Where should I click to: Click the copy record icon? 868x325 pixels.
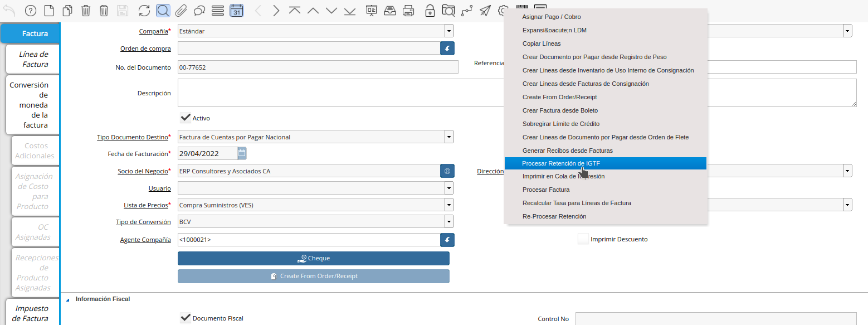(67, 10)
